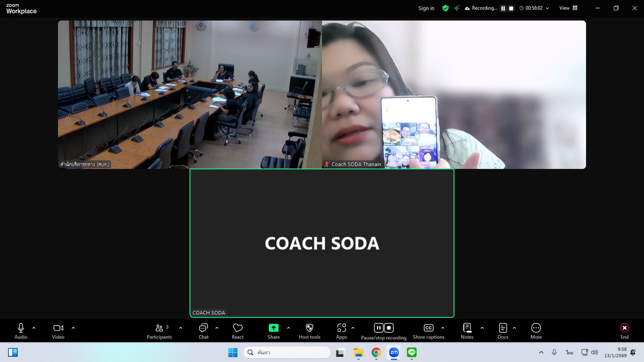
Task: Click the Sign in link
Action: click(426, 8)
